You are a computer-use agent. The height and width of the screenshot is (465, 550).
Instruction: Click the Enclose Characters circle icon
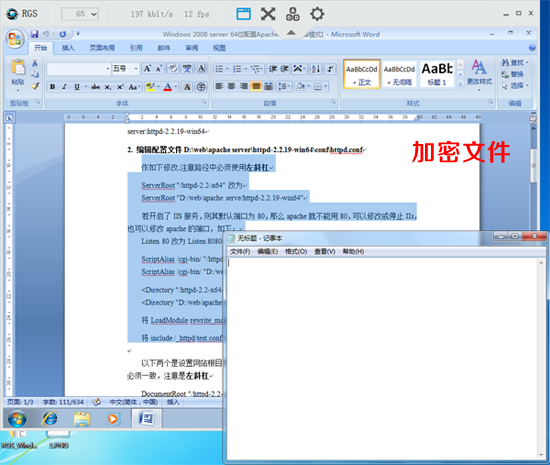pyautogui.click(x=201, y=87)
